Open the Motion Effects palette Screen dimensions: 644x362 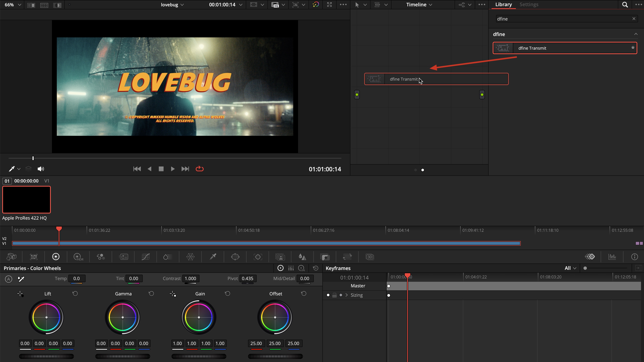[x=123, y=257]
